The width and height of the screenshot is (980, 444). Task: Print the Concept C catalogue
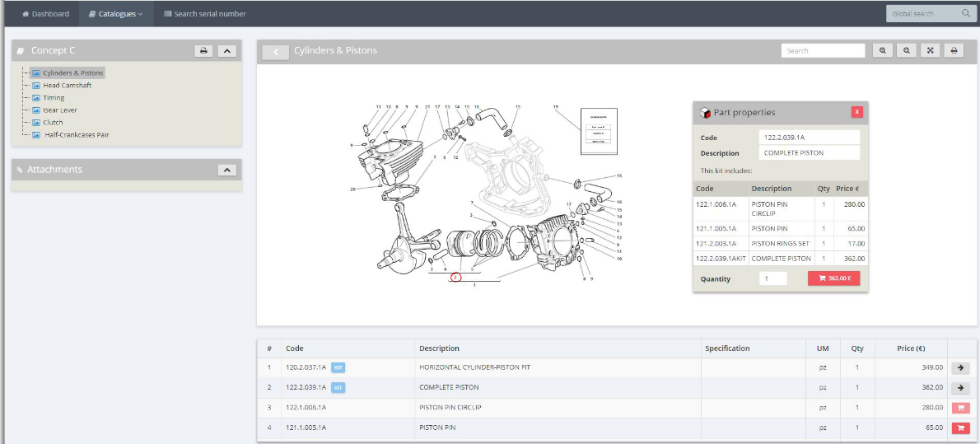point(203,50)
